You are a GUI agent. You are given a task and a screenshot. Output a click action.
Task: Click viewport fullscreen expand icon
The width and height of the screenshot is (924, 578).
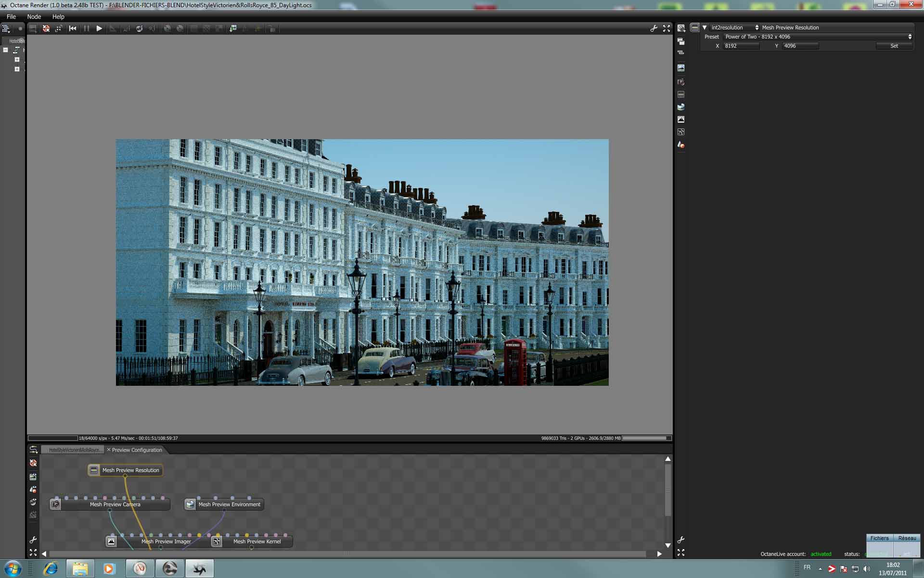coord(667,29)
